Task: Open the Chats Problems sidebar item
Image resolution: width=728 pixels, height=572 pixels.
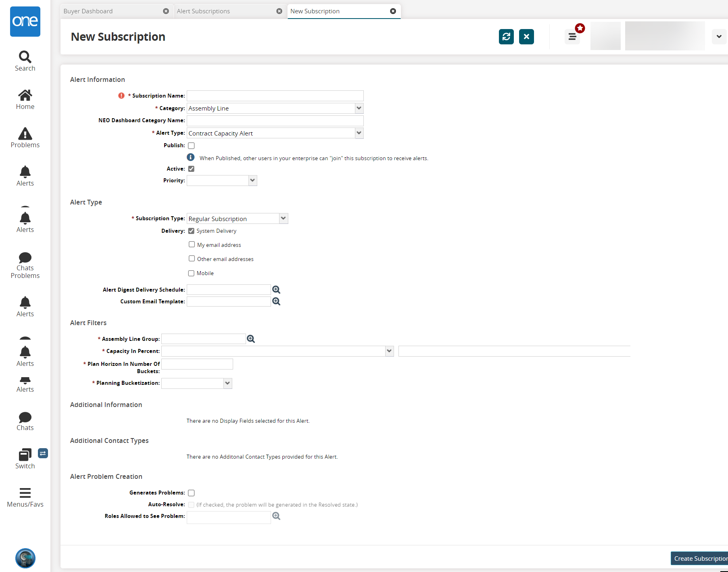Action: 25,265
